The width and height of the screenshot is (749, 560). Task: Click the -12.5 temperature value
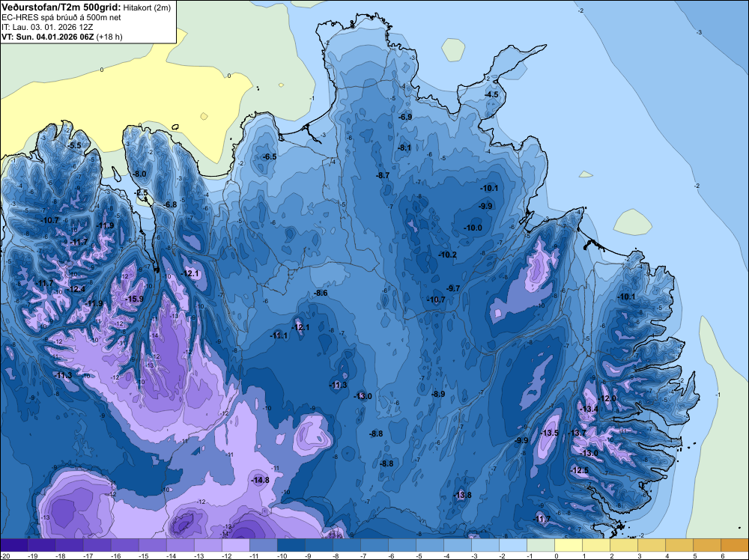point(580,470)
